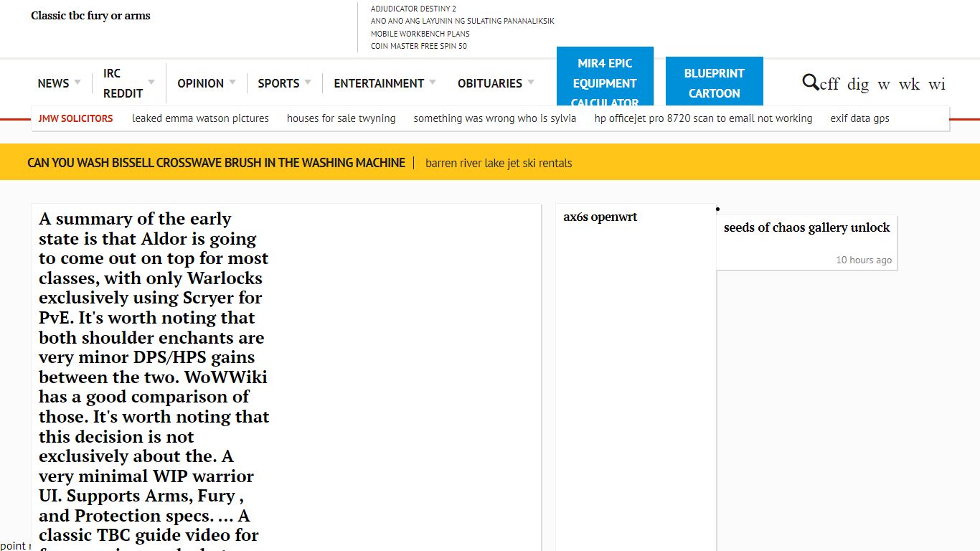Expand the ENTERTAINMENT dropdown arrow
The height and width of the screenshot is (551, 980).
tap(433, 82)
